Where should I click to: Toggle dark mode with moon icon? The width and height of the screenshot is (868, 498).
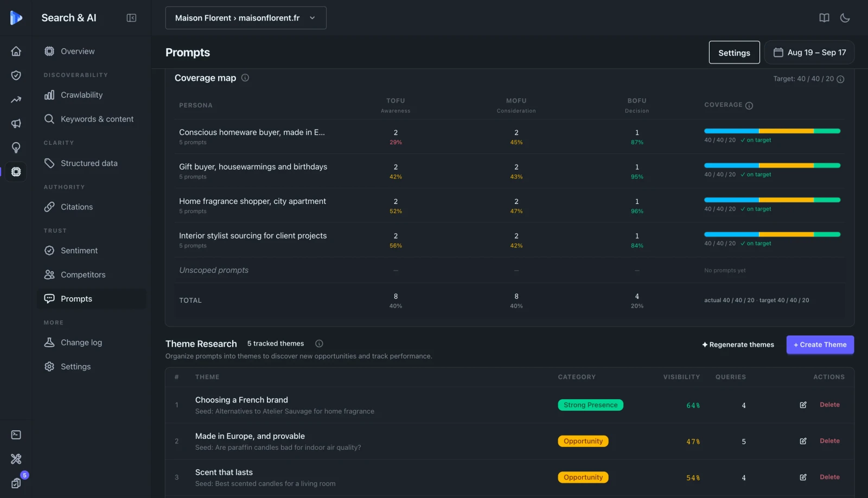[845, 18]
